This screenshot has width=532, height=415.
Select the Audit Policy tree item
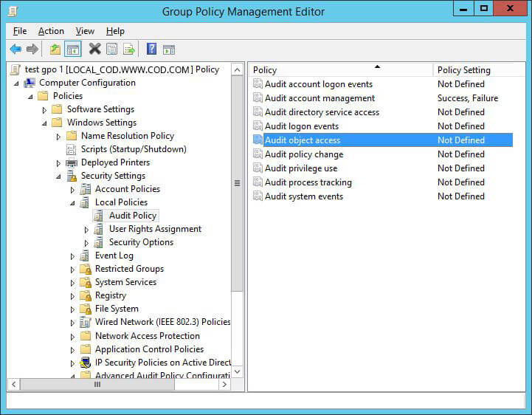[133, 216]
